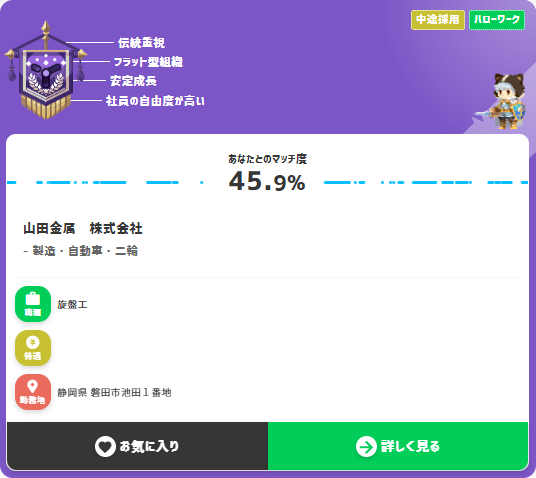This screenshot has width=536, height=478.
Task: Select the 中途採用 tag
Action: tap(438, 20)
